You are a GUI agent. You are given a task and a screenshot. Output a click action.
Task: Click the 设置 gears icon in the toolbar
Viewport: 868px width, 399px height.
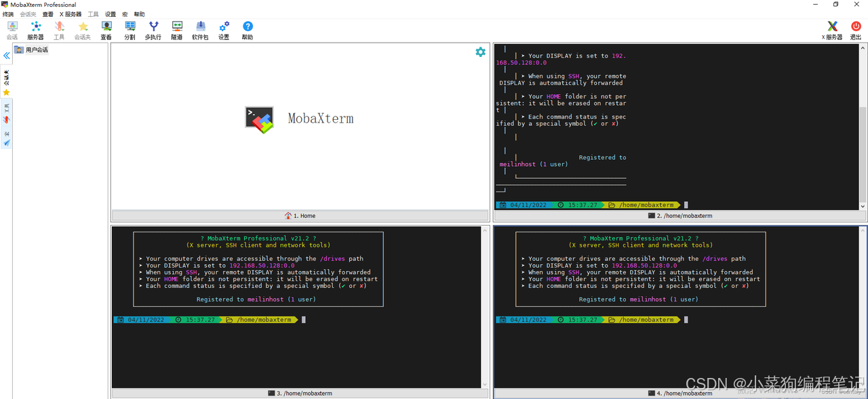(224, 30)
